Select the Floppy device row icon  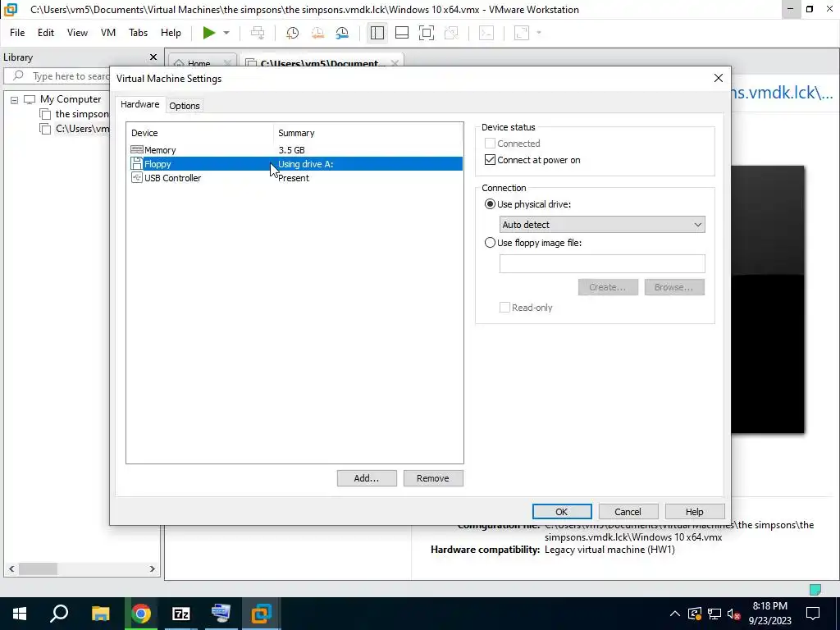[x=137, y=164]
